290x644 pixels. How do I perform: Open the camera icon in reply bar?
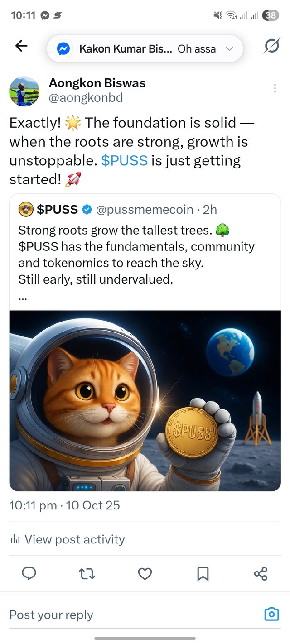click(x=271, y=614)
